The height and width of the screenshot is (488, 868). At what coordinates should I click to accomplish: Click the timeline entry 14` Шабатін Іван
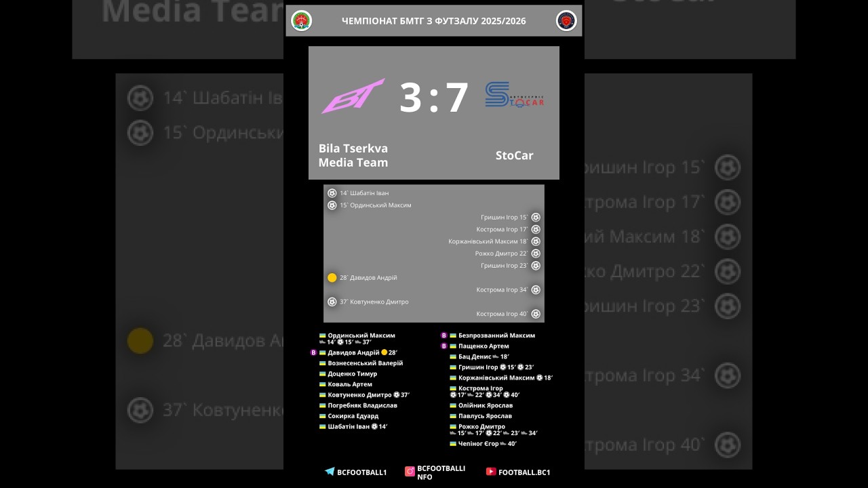tap(364, 193)
